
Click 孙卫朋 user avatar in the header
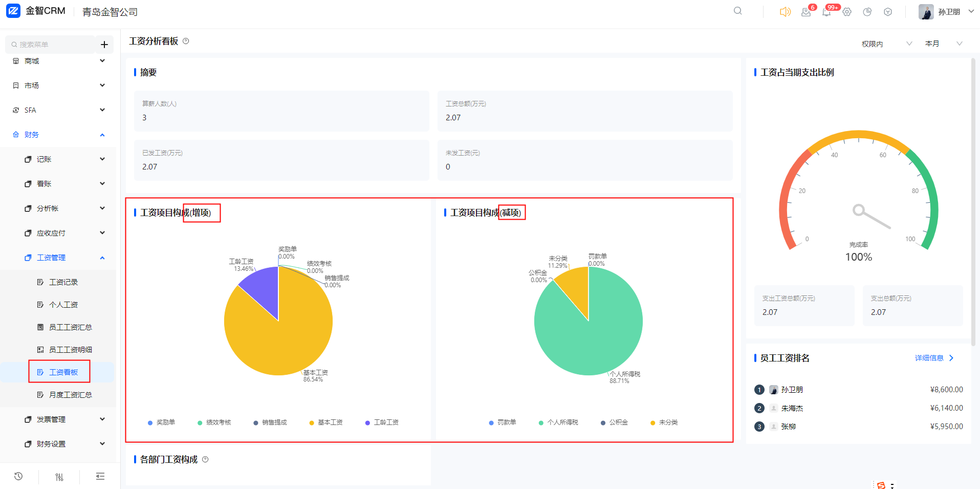tap(926, 12)
